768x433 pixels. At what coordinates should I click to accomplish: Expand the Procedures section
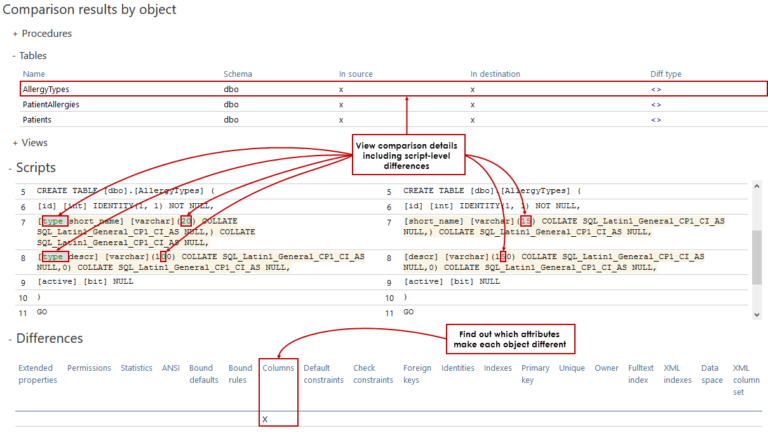click(15, 34)
